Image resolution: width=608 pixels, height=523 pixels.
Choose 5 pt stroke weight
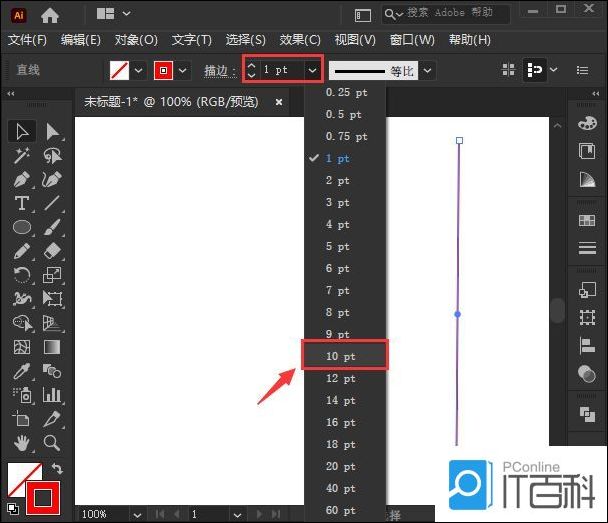point(345,246)
